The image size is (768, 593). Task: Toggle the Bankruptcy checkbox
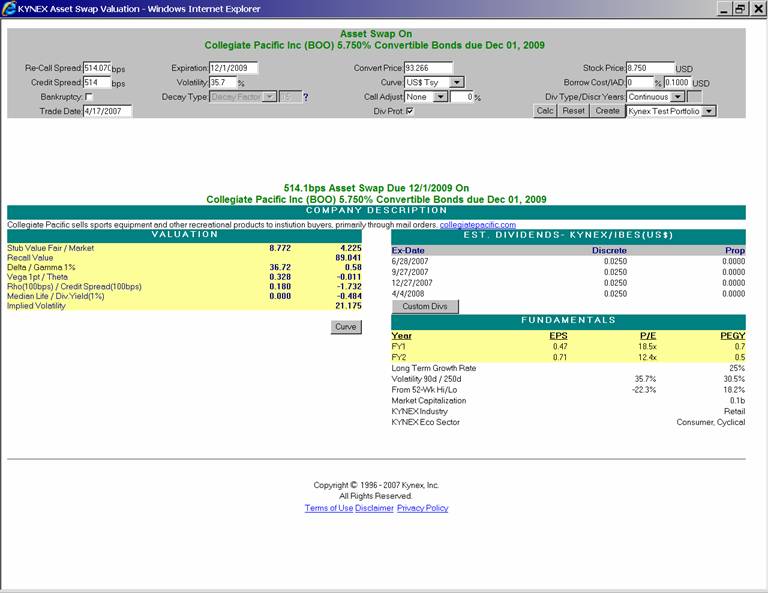click(89, 97)
